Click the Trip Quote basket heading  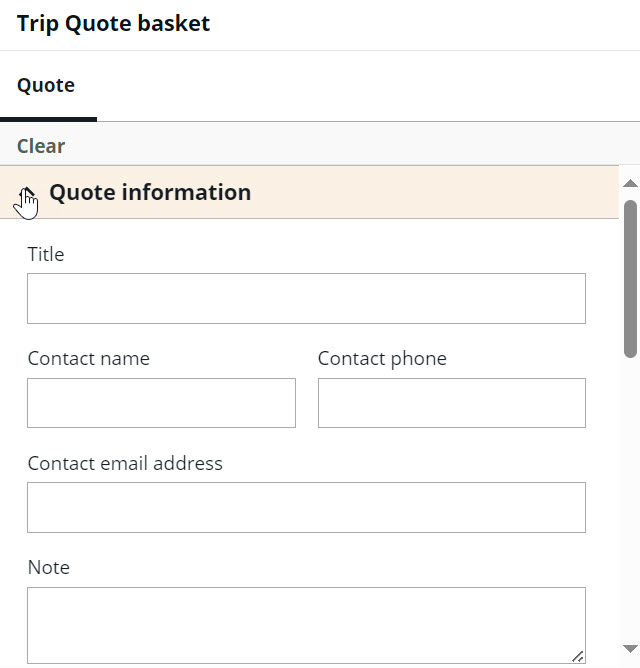pyautogui.click(x=113, y=23)
